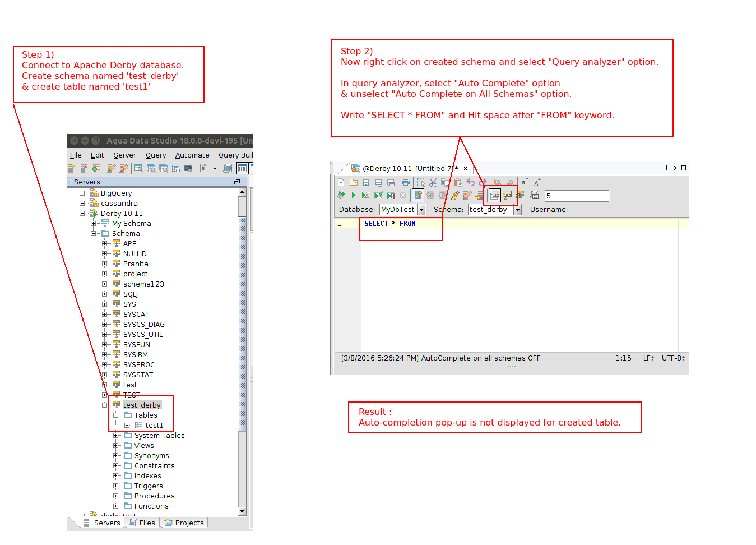Open the Automate menu

(192, 155)
